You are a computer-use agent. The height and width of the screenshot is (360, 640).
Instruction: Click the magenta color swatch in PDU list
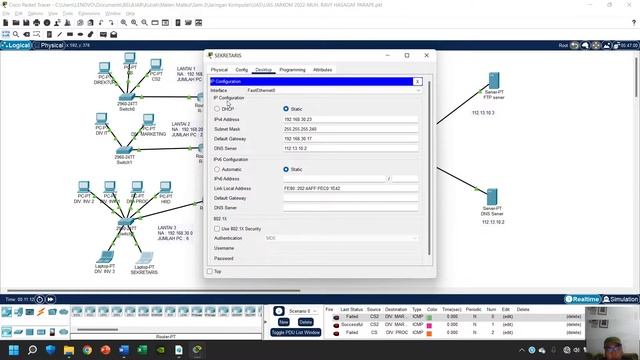(x=429, y=325)
